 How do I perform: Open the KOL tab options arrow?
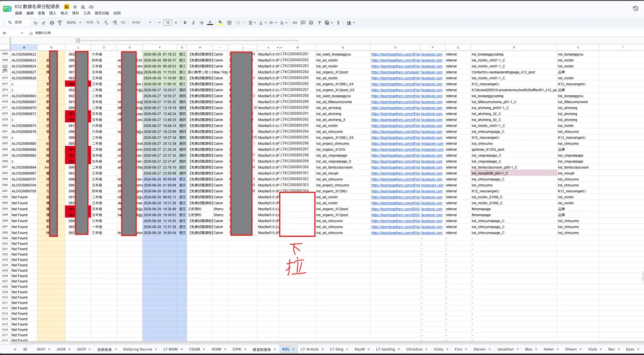pos(293,349)
